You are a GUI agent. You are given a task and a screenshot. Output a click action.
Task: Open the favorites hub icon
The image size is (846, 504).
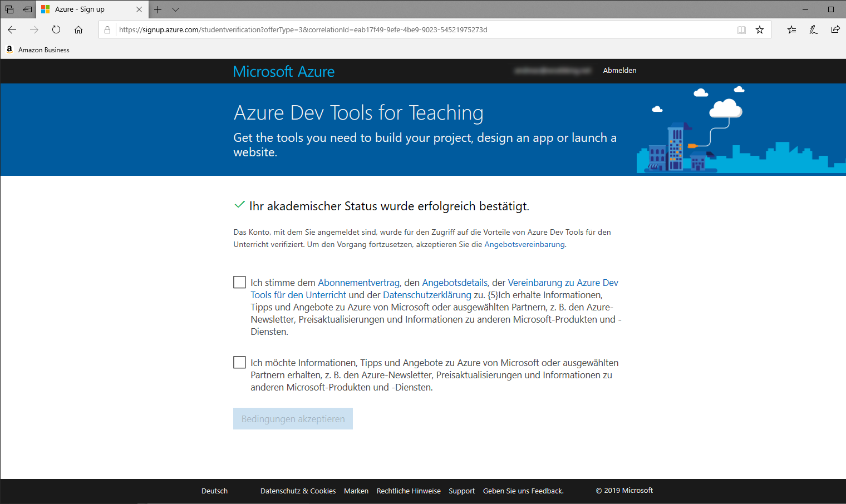point(791,30)
